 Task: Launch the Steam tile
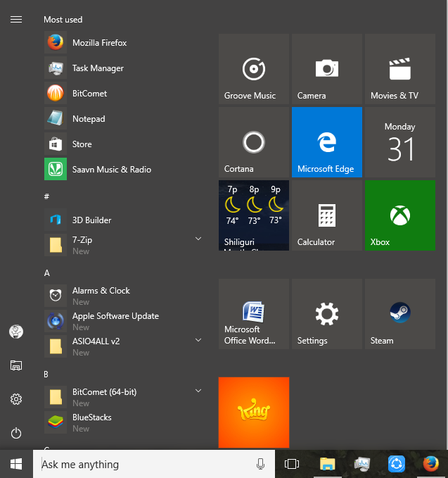(400, 314)
